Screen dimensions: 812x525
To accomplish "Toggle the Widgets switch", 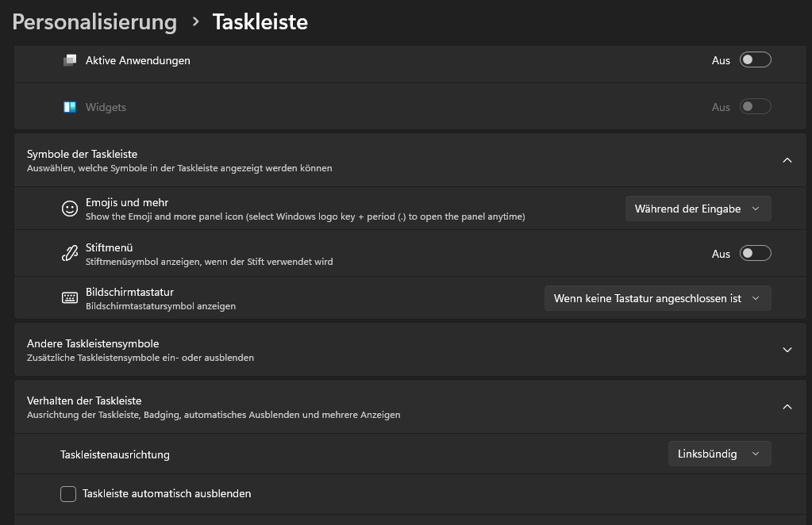I will point(755,107).
